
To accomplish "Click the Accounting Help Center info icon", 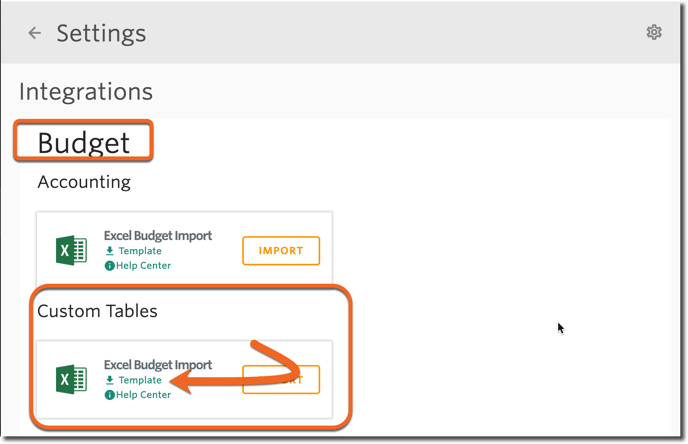I will click(109, 265).
